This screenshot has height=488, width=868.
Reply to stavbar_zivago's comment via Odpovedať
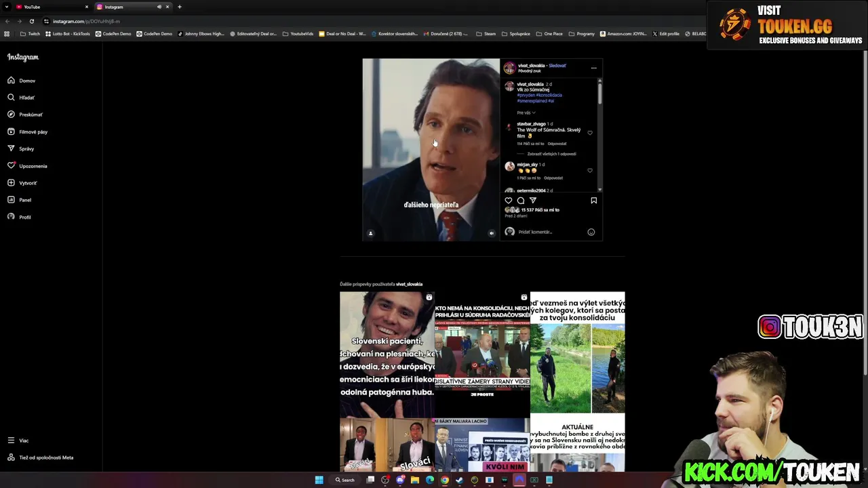pos(557,144)
